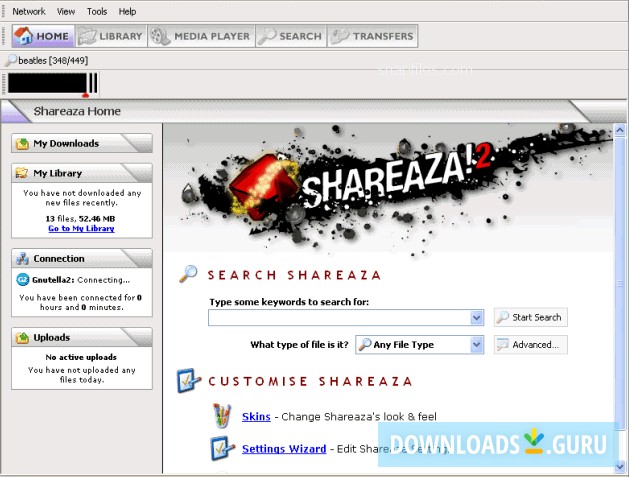Click the Gnutella2 G2 icon
Viewport: 629px width, 477px height.
click(22, 280)
